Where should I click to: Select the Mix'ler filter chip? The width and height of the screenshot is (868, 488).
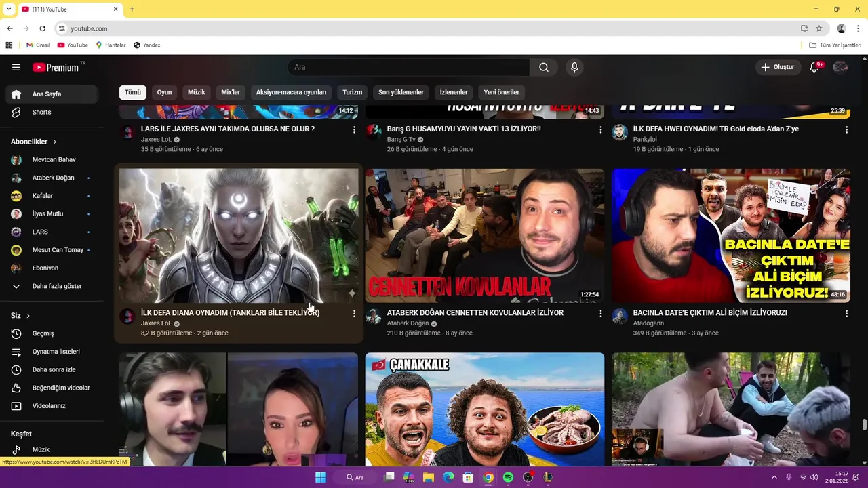pos(231,92)
